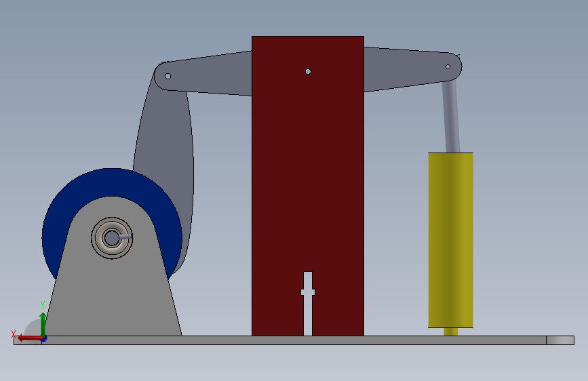This screenshot has height=381, width=588.
Task: Click the pin hole at the beam's right end
Action: coord(448,66)
